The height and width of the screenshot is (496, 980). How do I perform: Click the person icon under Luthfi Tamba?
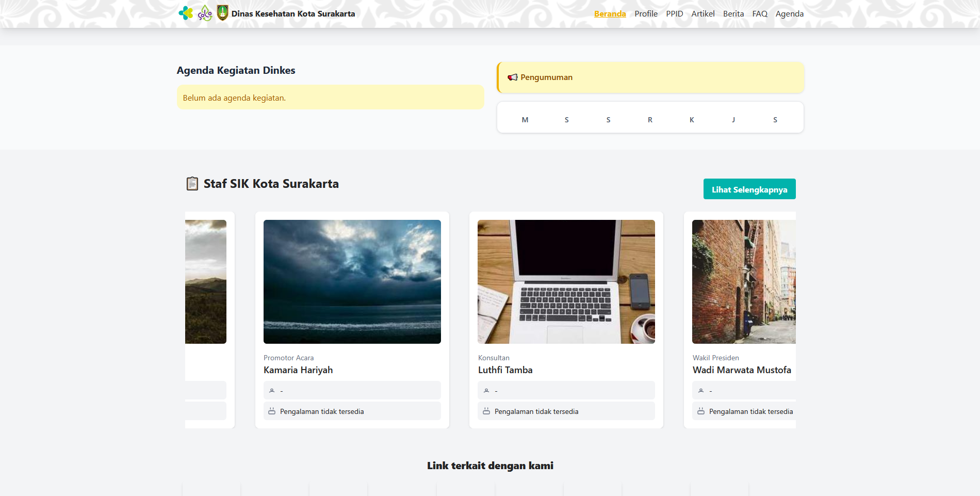click(x=486, y=391)
